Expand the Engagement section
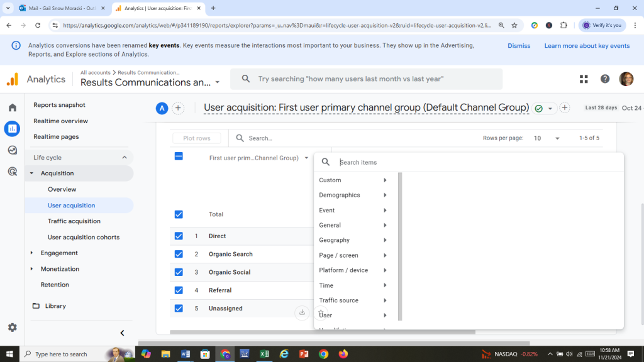This screenshot has width=644, height=362. point(31,253)
